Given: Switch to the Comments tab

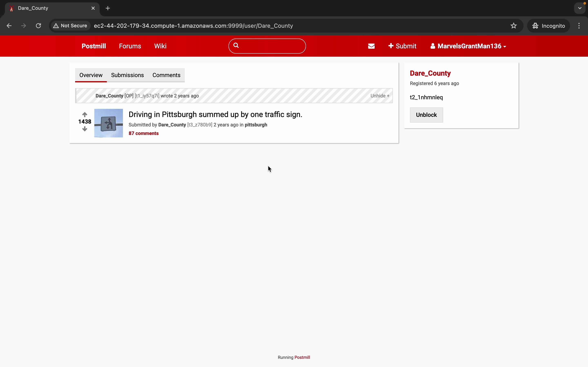Looking at the screenshot, I should tap(166, 75).
